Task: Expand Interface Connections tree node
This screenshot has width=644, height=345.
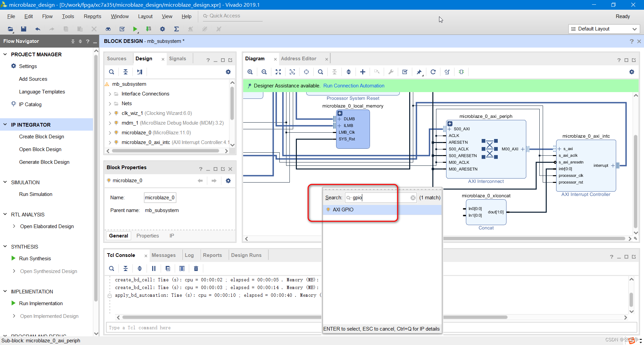Action: pos(110,94)
